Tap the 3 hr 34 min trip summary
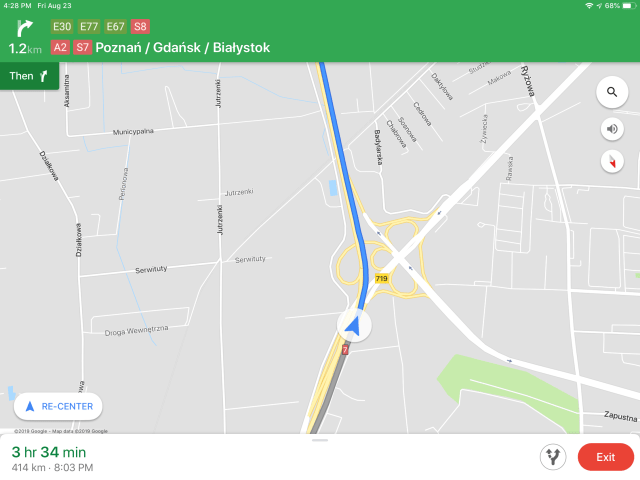 click(49, 452)
